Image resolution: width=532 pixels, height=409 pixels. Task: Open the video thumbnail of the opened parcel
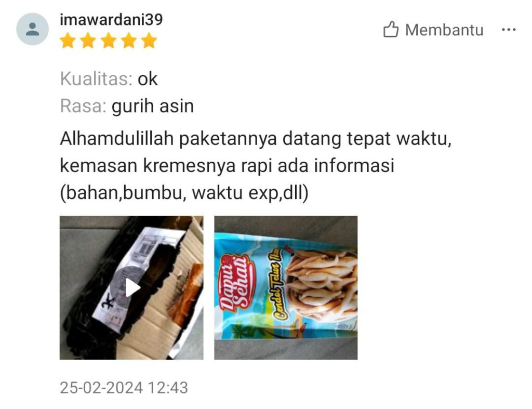pos(131,288)
